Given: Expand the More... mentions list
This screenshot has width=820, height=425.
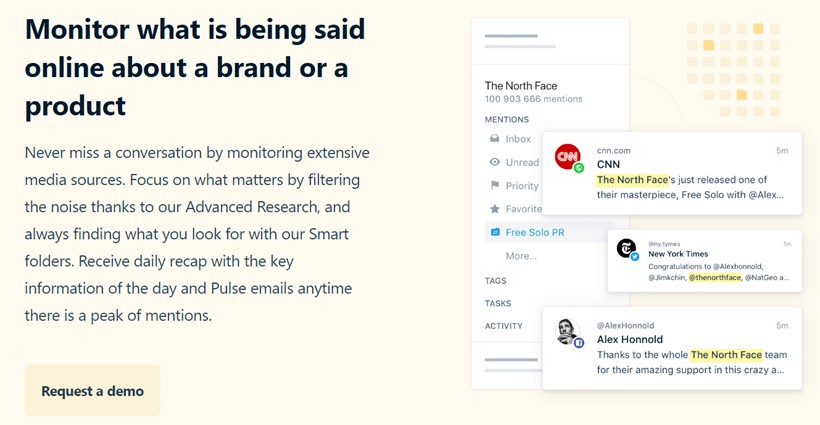Looking at the screenshot, I should [x=521, y=256].
